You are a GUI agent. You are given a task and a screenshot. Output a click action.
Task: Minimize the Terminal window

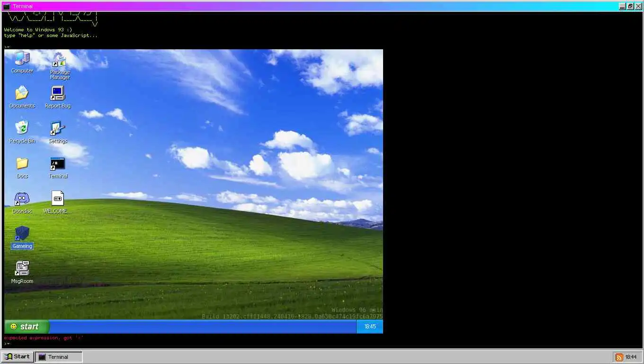(622, 6)
